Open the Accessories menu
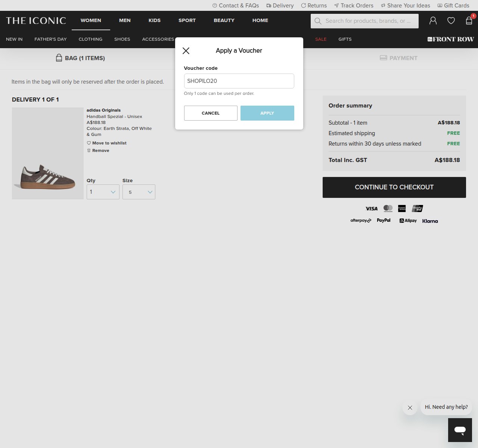The image size is (478, 448). (158, 39)
